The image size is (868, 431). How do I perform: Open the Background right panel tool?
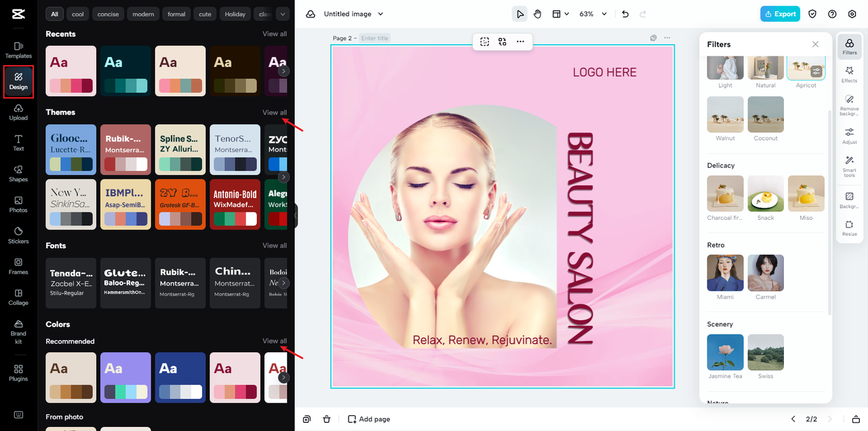tap(849, 200)
